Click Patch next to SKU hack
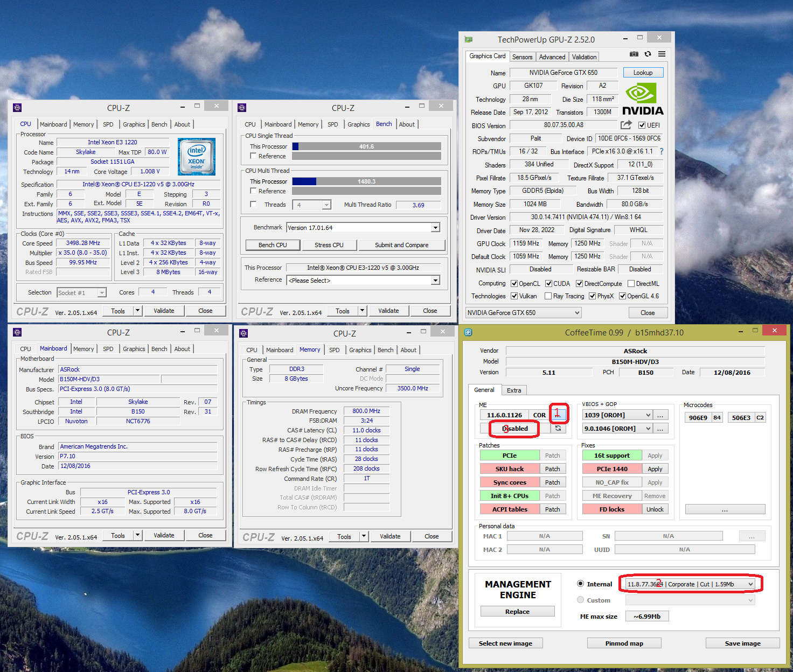 [x=553, y=469]
